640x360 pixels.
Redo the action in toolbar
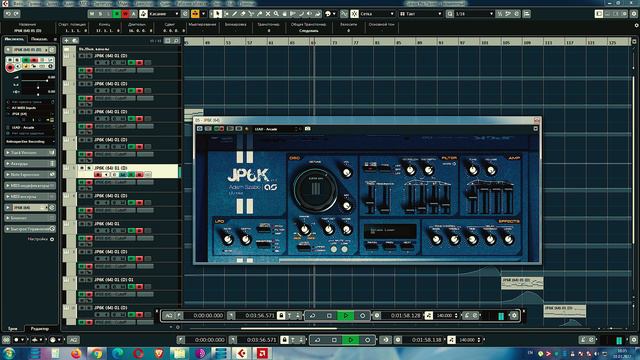tap(16, 14)
